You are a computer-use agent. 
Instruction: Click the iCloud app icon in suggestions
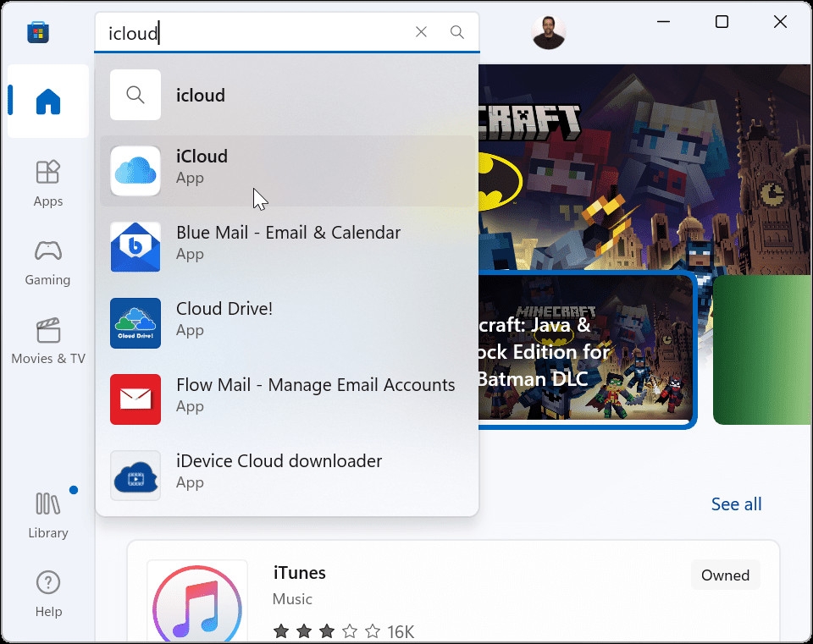135,171
